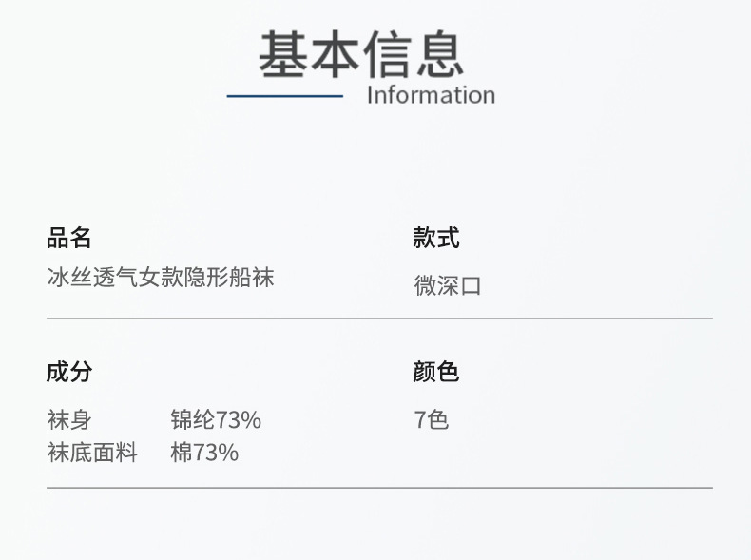Select the 品名 label

pos(69,238)
